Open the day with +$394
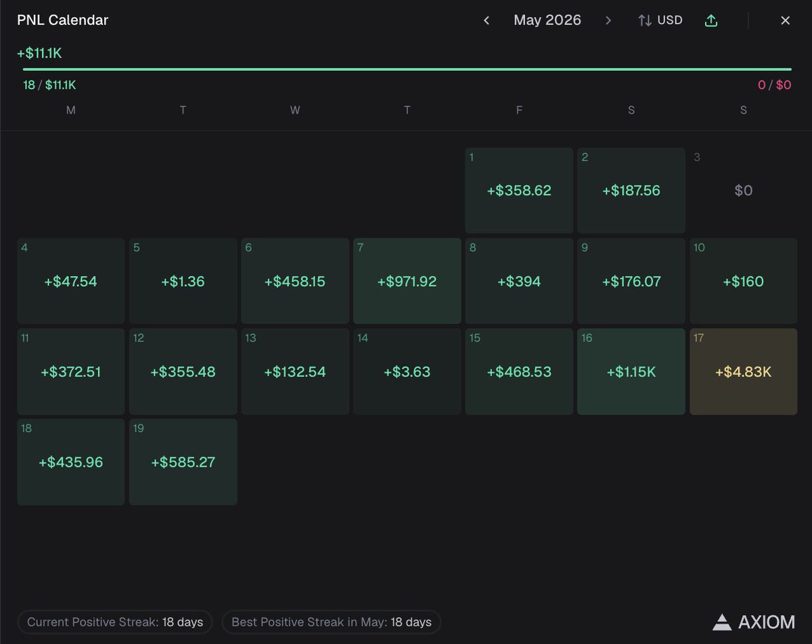 [519, 281]
